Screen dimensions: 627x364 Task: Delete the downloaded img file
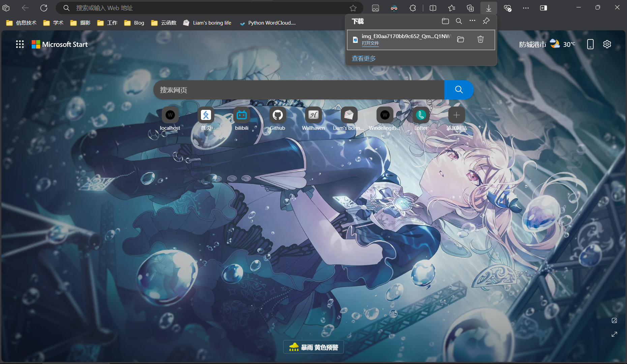pyautogui.click(x=481, y=39)
